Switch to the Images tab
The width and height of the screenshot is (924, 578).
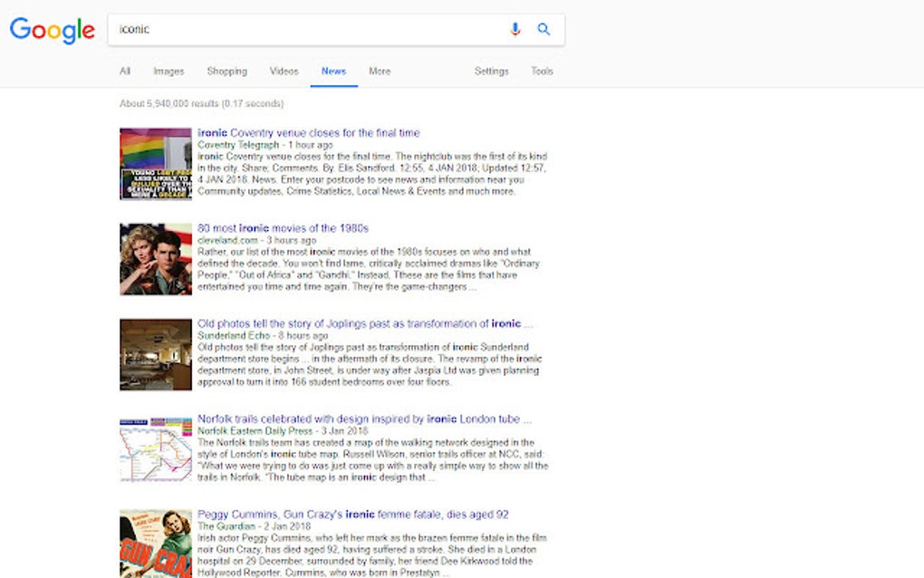pos(168,71)
